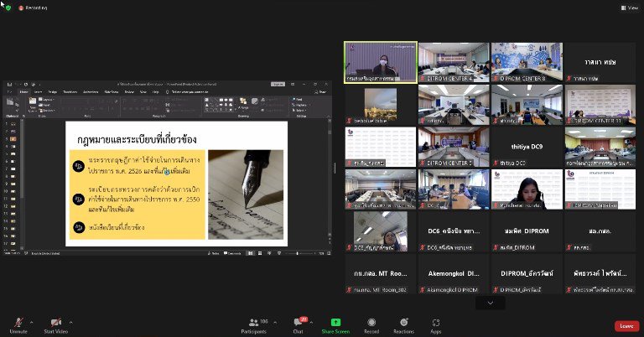Click the Recording indicator at top left

(33, 8)
